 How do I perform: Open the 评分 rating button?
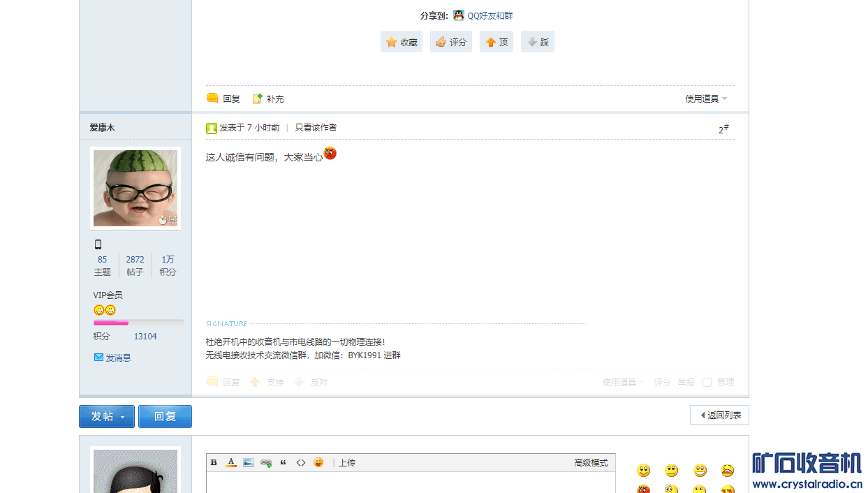pyautogui.click(x=451, y=42)
